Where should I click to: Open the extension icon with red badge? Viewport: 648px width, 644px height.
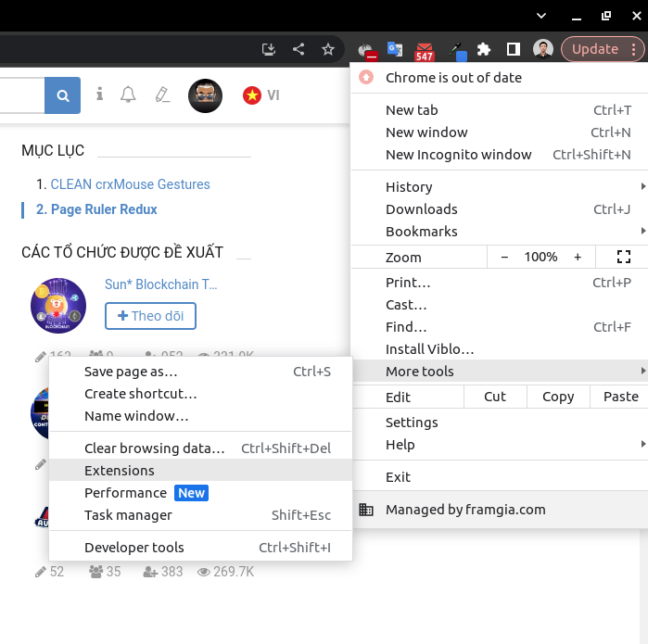pyautogui.click(x=367, y=52)
